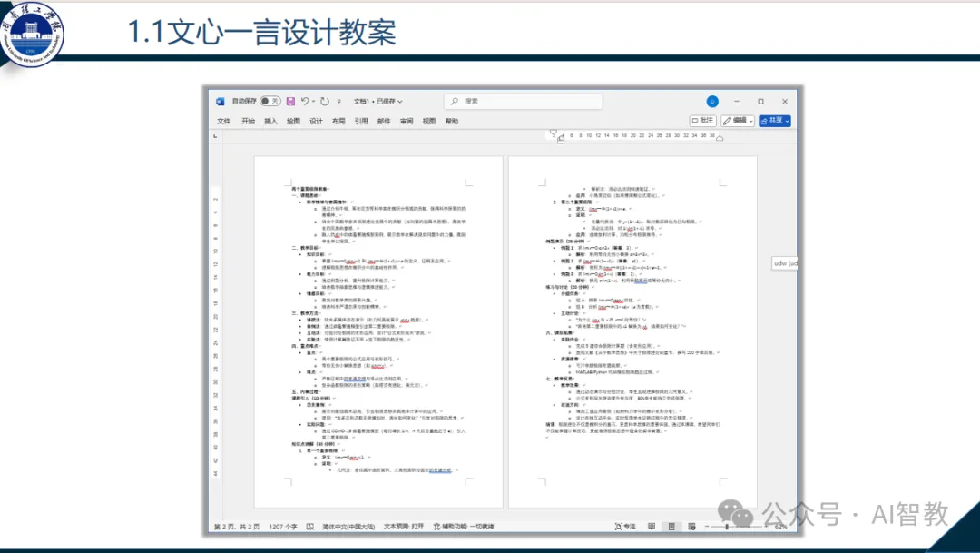The height and width of the screenshot is (553, 980).
Task: Close the Word window
Action: coord(785,102)
